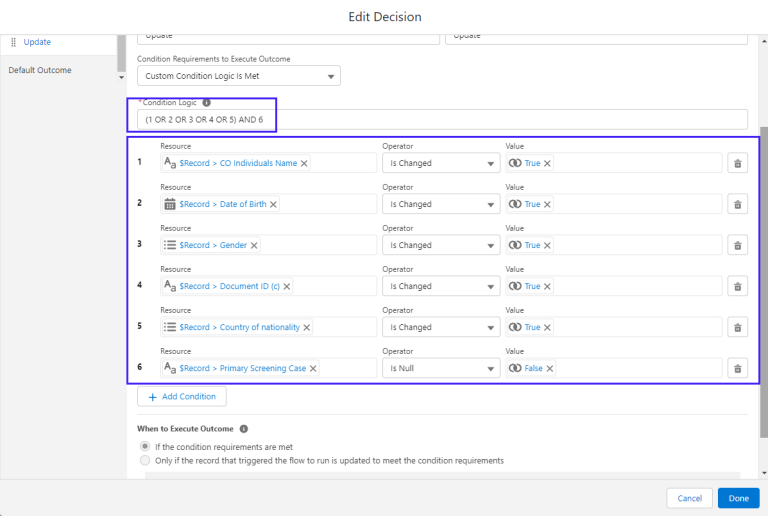768x516 pixels.
Task: Select Default Outcome in the sidebar
Action: point(40,70)
